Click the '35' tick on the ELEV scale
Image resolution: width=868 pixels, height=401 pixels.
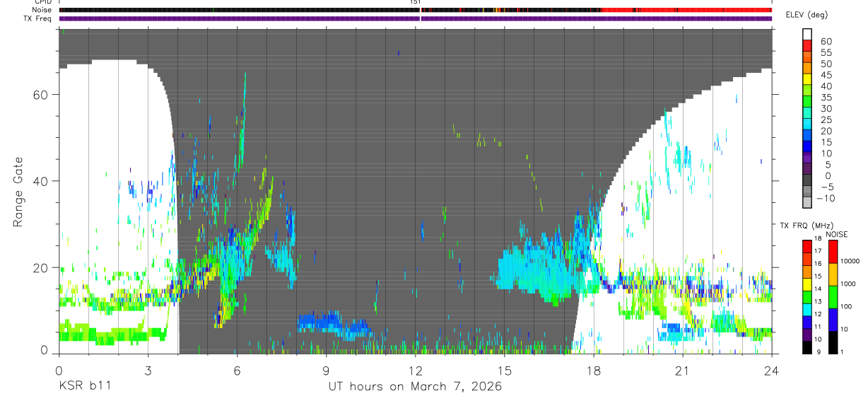825,98
